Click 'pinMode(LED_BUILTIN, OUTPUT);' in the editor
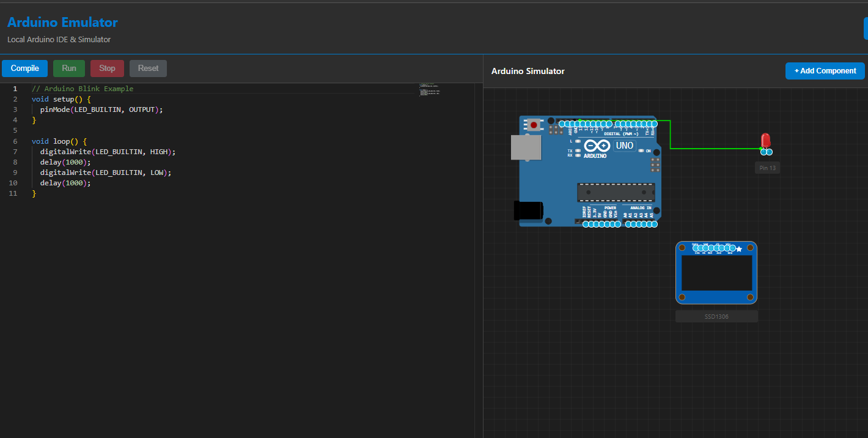This screenshot has width=868, height=438. tap(102, 109)
